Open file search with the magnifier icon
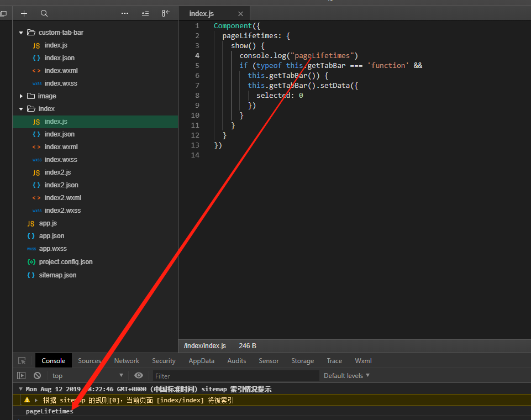This screenshot has height=420, width=531. (x=44, y=14)
